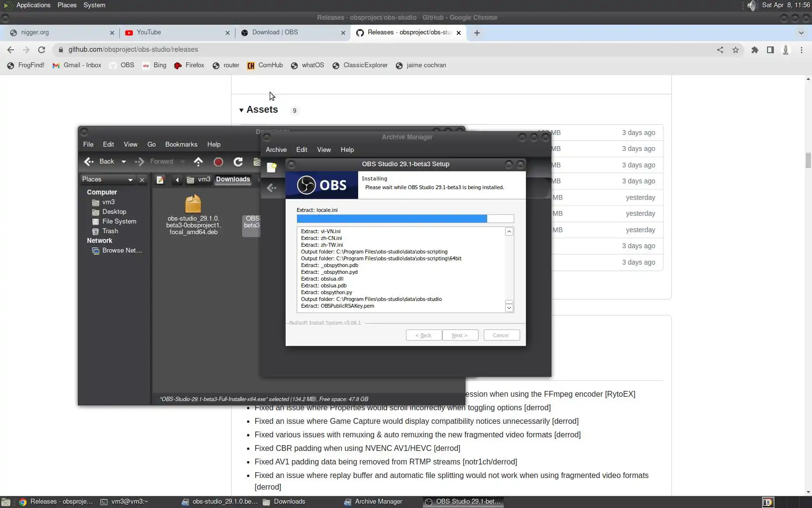Click the clock in top panel
Screen dimensions: 812x508
pos(785,5)
